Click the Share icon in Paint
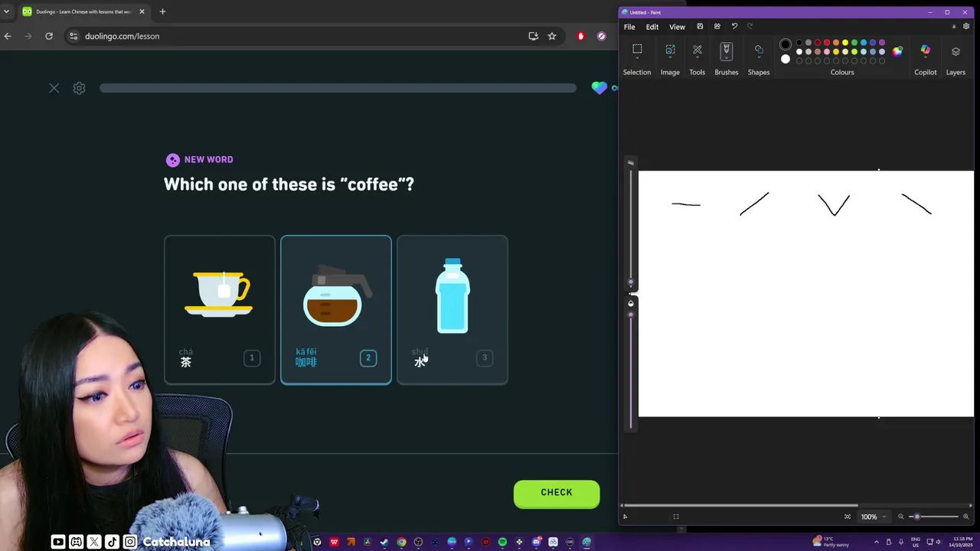Screen dimensions: 980x551 [x=717, y=27]
